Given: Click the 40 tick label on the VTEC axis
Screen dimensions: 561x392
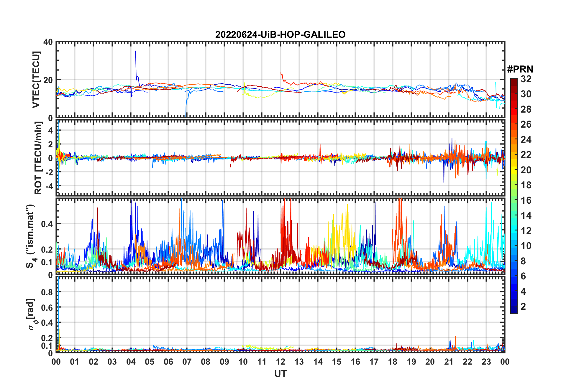Looking at the screenshot, I should pyautogui.click(x=48, y=42).
